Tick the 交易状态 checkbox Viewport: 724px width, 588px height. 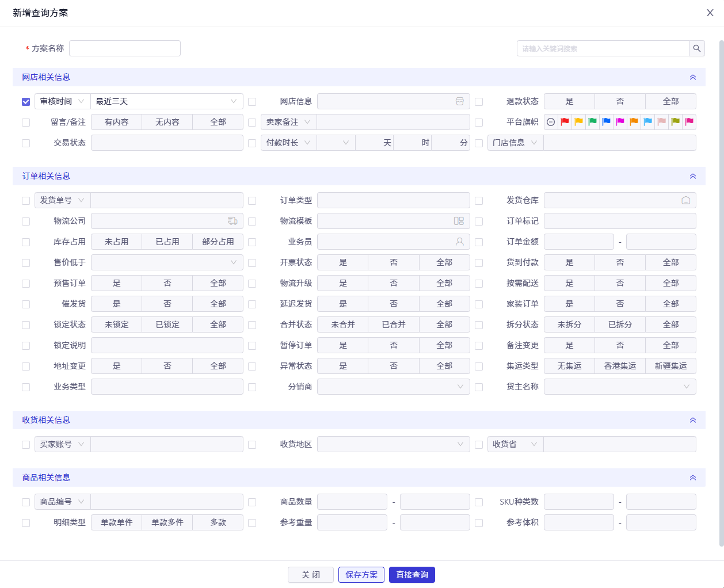click(x=26, y=143)
